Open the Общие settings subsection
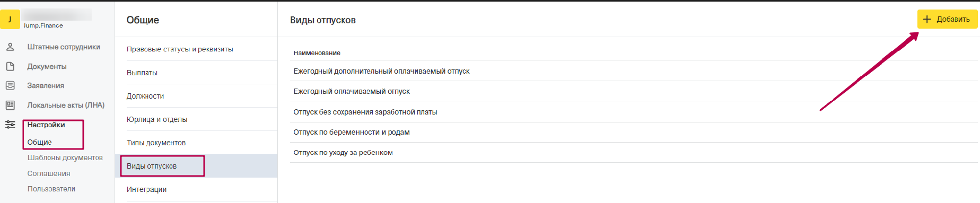Viewport: 980px width, 203px height. click(x=40, y=142)
